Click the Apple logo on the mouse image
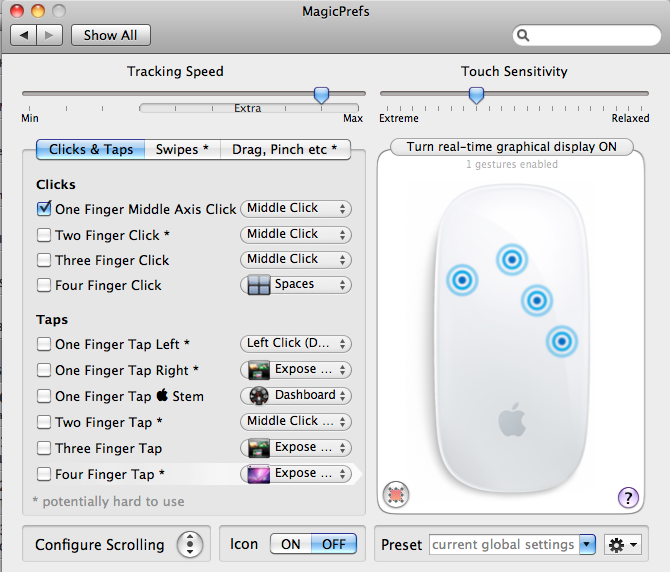 [x=512, y=419]
